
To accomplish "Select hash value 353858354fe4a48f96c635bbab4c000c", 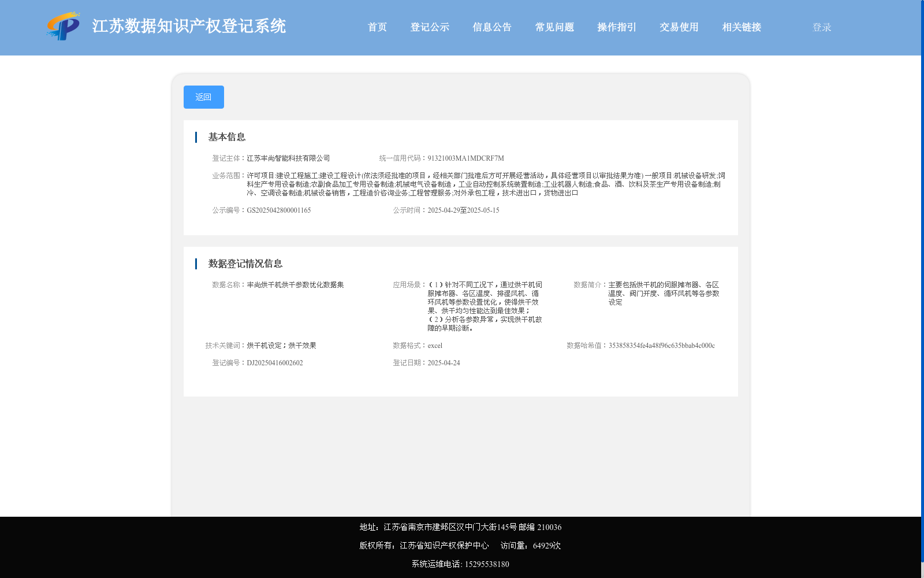I will tap(661, 346).
